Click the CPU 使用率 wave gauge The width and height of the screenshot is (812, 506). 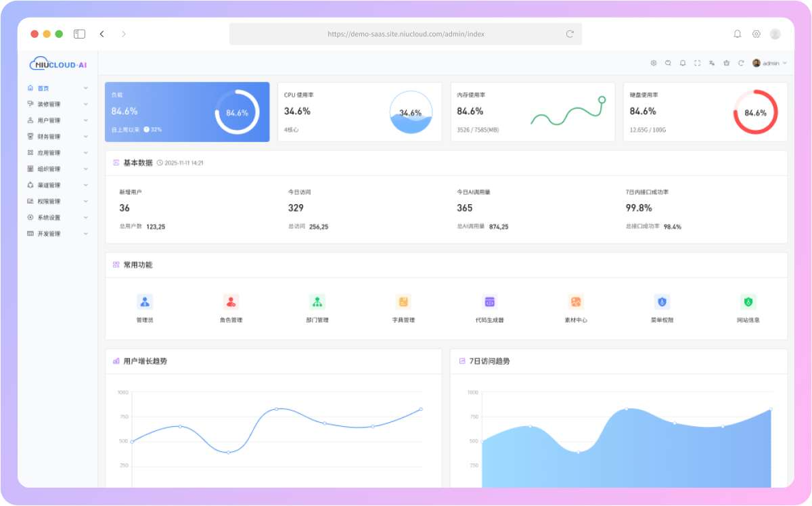click(411, 112)
